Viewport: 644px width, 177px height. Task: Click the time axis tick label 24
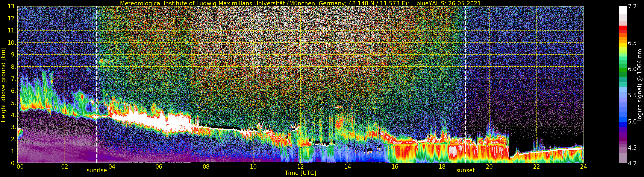pos(583,167)
